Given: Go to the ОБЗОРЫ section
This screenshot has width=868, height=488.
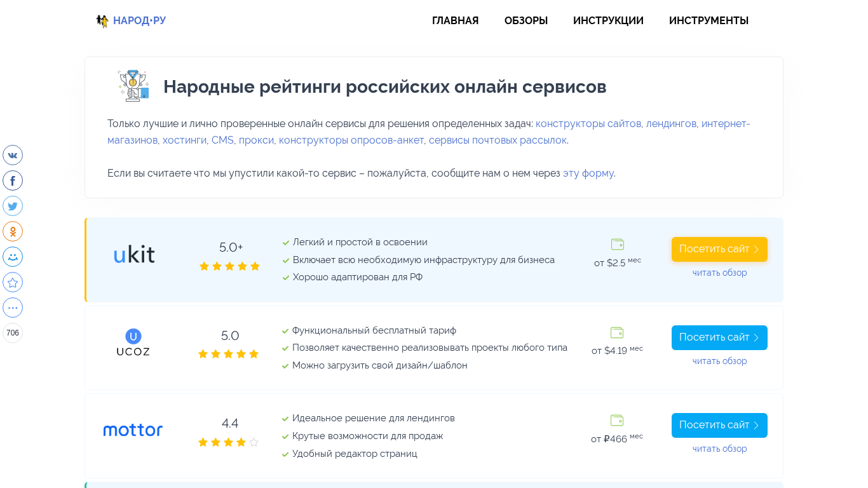Looking at the screenshot, I should [x=526, y=21].
